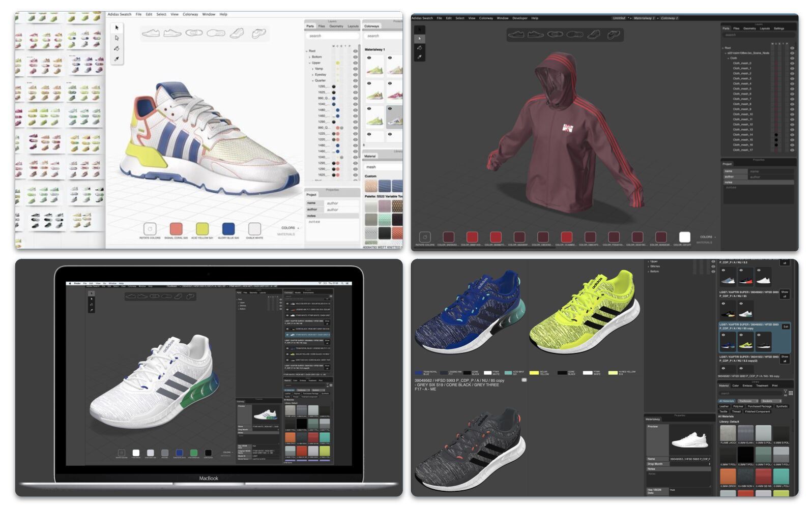Filter materials by the Leather tag
Image resolution: width=812 pixels, height=506 pixels.
coord(723,406)
